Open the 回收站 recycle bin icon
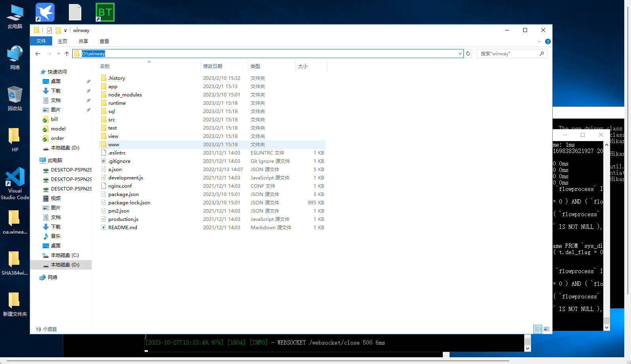The width and height of the screenshot is (631, 364). (15, 99)
